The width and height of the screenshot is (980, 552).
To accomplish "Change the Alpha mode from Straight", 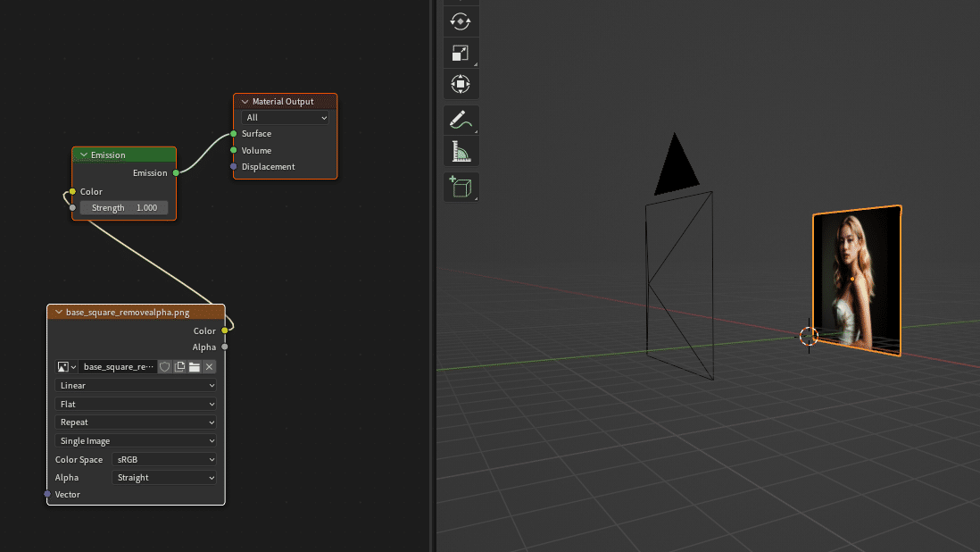I will (163, 477).
